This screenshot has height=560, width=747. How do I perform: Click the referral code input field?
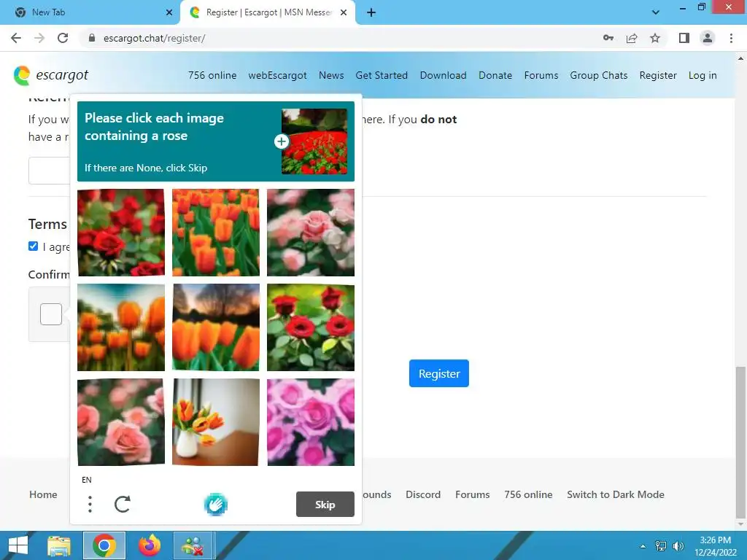point(49,170)
